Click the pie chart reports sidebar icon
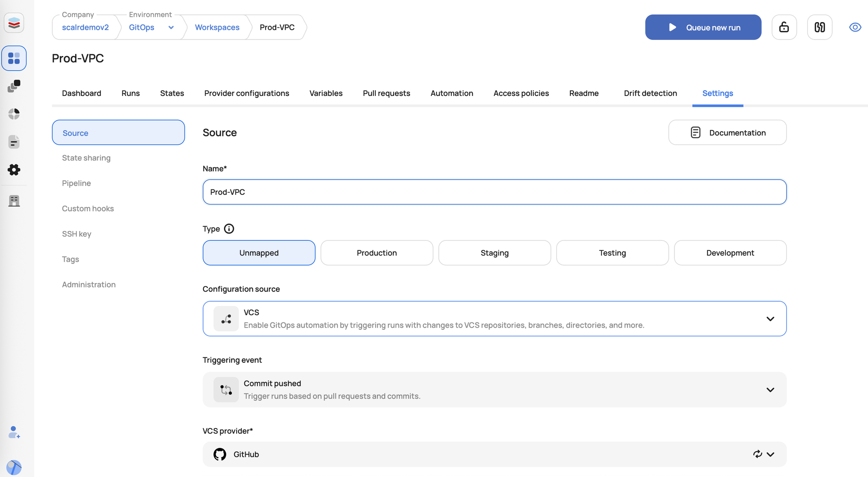 click(x=14, y=114)
